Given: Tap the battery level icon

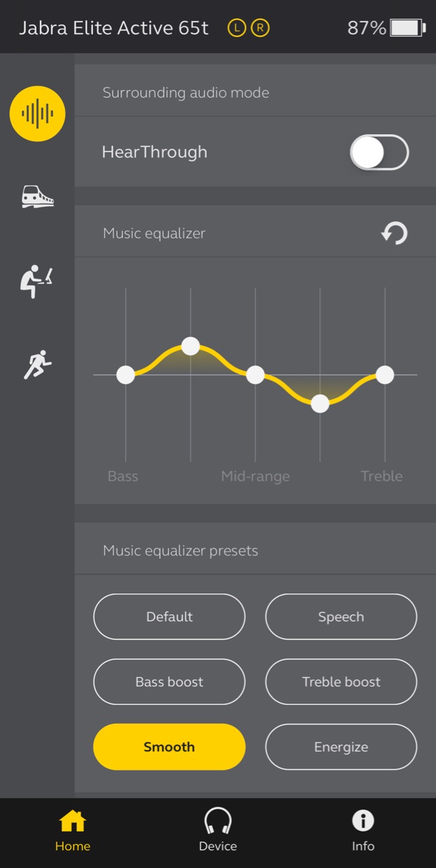Looking at the screenshot, I should [x=406, y=28].
